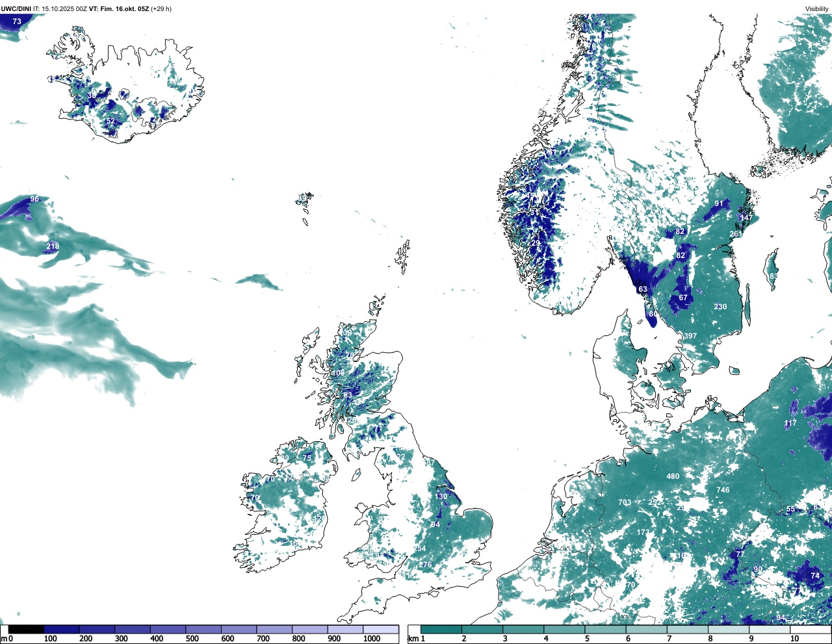Click the '500' tick label on meter legend
Screen dimensions: 832x644
(192, 639)
